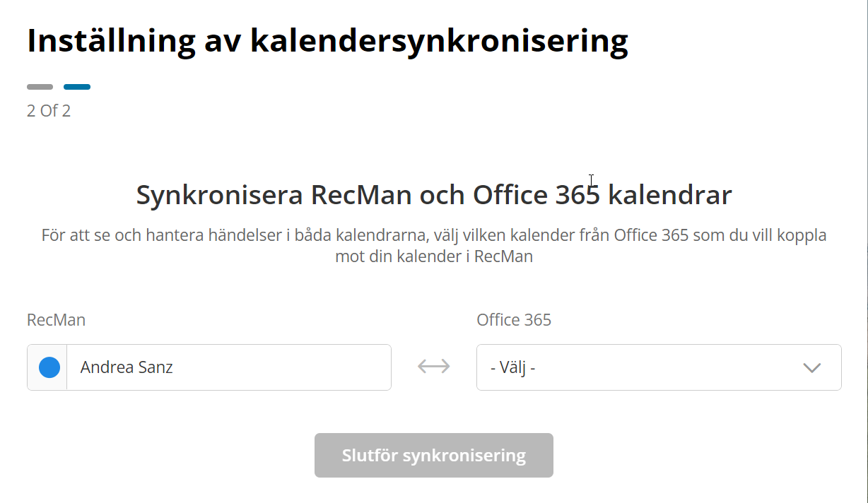Click the 'mot din kalender i RecMan' text line
This screenshot has height=503, width=868.
pyautogui.click(x=433, y=256)
